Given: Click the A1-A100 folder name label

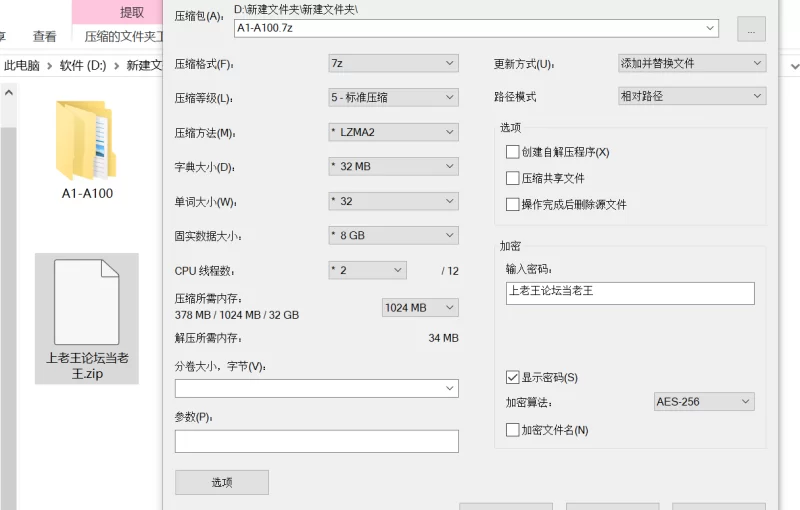Looking at the screenshot, I should [x=87, y=194].
